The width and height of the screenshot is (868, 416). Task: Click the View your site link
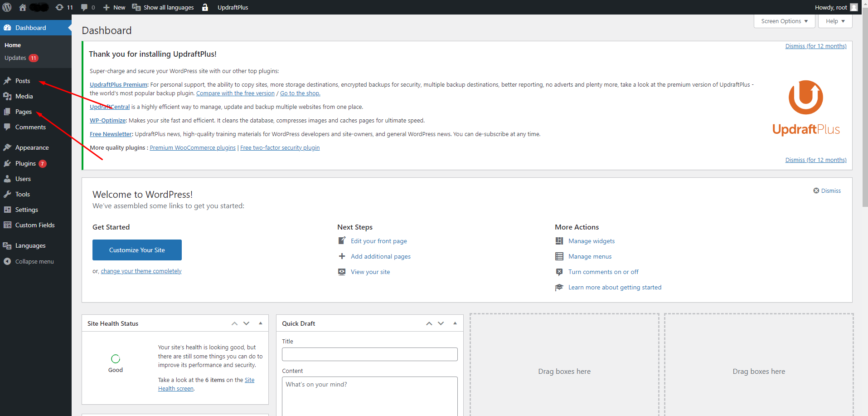pos(370,272)
